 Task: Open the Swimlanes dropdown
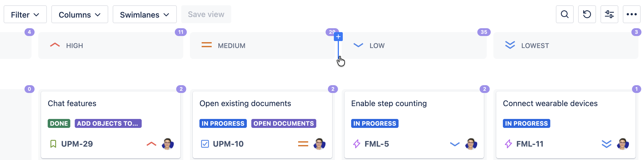pyautogui.click(x=144, y=15)
